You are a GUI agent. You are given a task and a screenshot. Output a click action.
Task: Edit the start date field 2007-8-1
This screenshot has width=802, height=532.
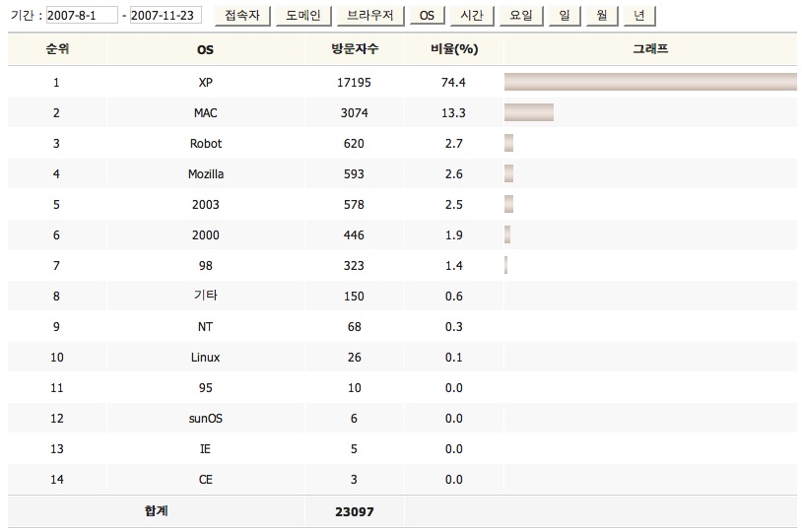[82, 15]
